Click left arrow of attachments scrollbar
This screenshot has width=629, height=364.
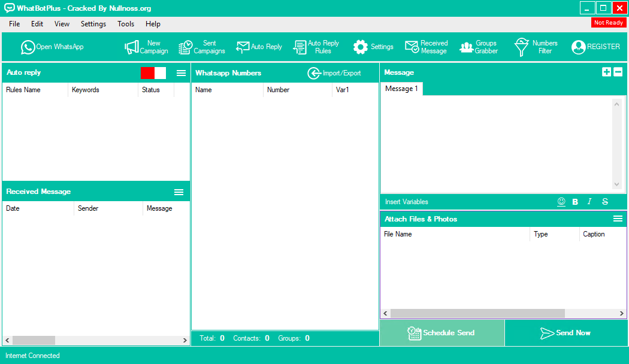386,313
